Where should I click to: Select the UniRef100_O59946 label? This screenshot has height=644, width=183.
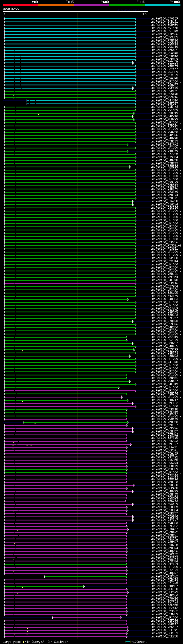point(164,516)
